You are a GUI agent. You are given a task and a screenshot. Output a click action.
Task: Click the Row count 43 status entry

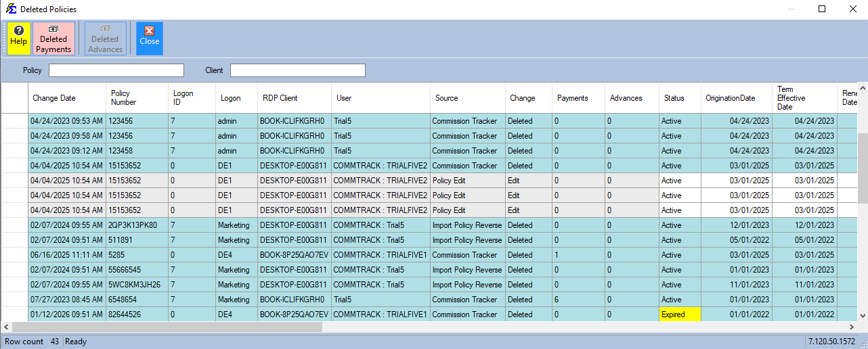pos(31,342)
